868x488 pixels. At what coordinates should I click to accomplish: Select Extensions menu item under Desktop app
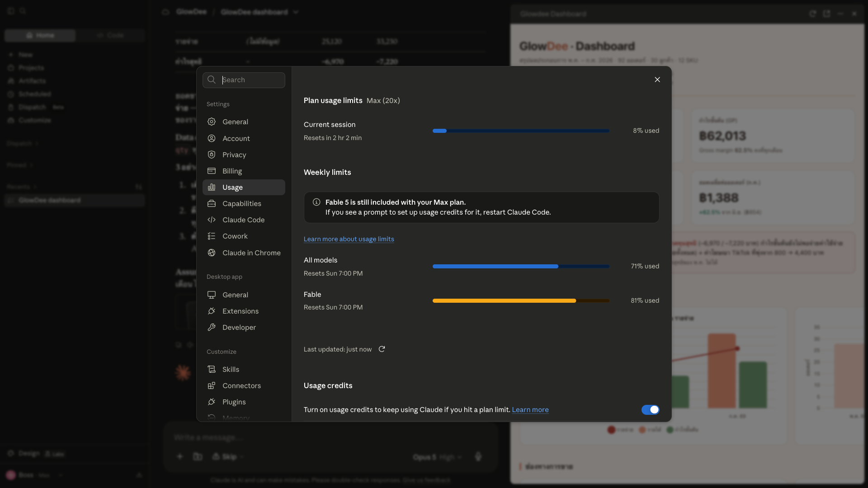244,311
